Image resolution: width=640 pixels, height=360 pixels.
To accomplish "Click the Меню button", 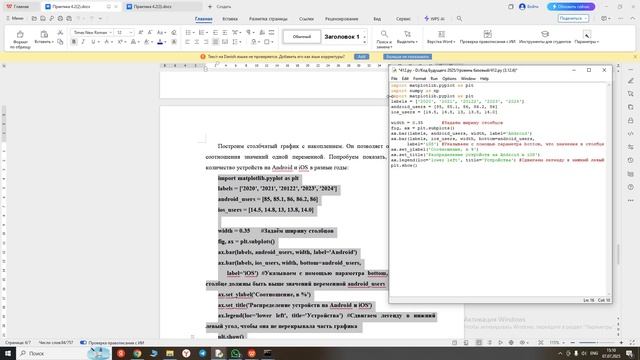I will pyautogui.click(x=15, y=18).
